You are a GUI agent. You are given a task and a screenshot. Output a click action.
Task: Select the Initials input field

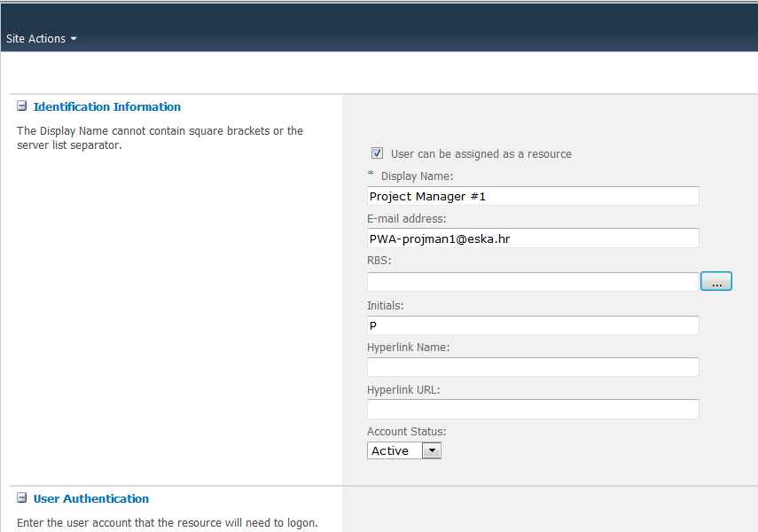[533, 325]
